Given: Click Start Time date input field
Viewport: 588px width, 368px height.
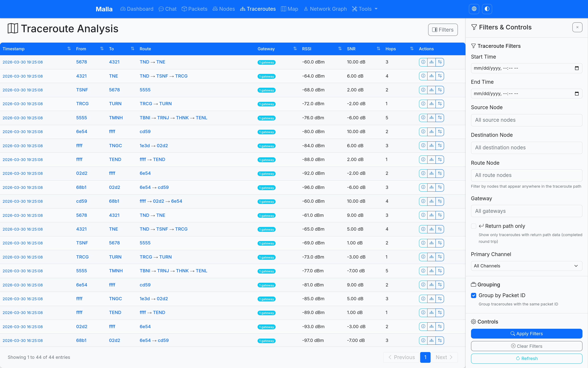Looking at the screenshot, I should (527, 68).
